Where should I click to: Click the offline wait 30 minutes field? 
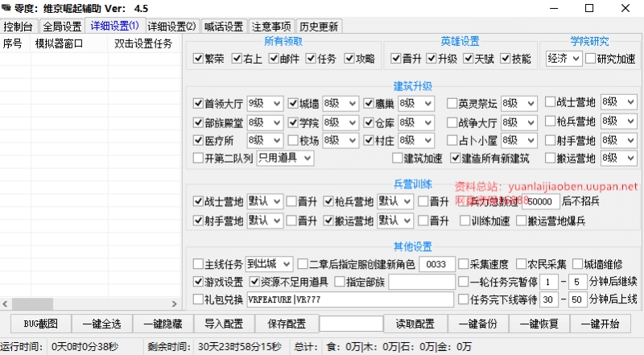click(549, 299)
